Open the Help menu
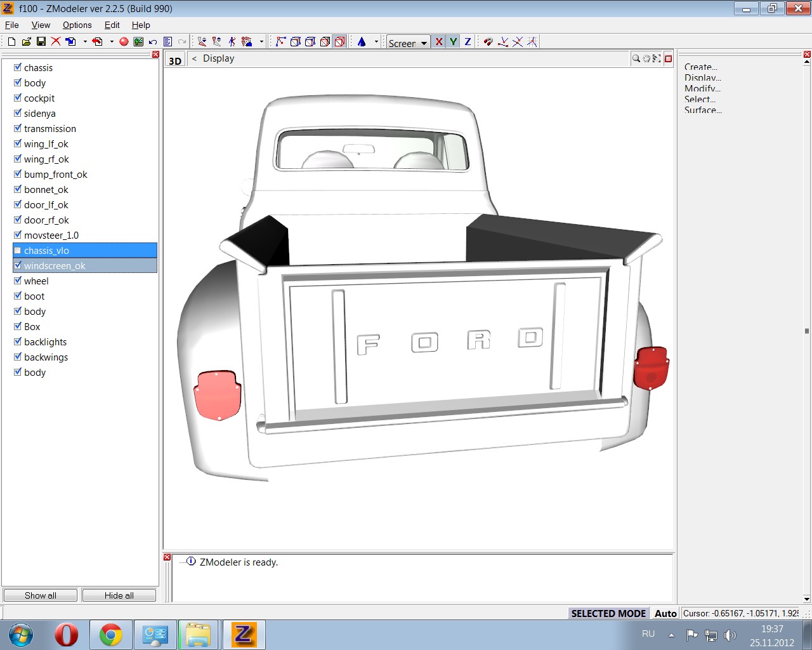The height and width of the screenshot is (650, 812). [x=141, y=25]
